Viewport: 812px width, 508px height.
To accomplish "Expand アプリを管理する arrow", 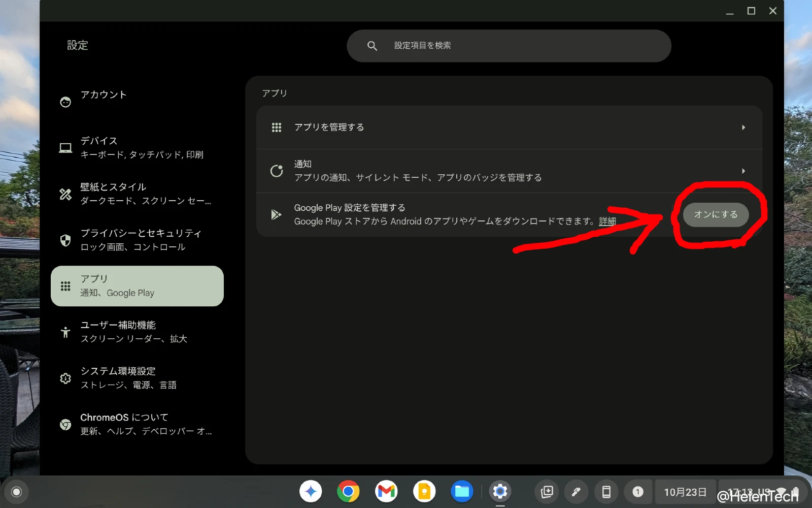I will click(743, 128).
